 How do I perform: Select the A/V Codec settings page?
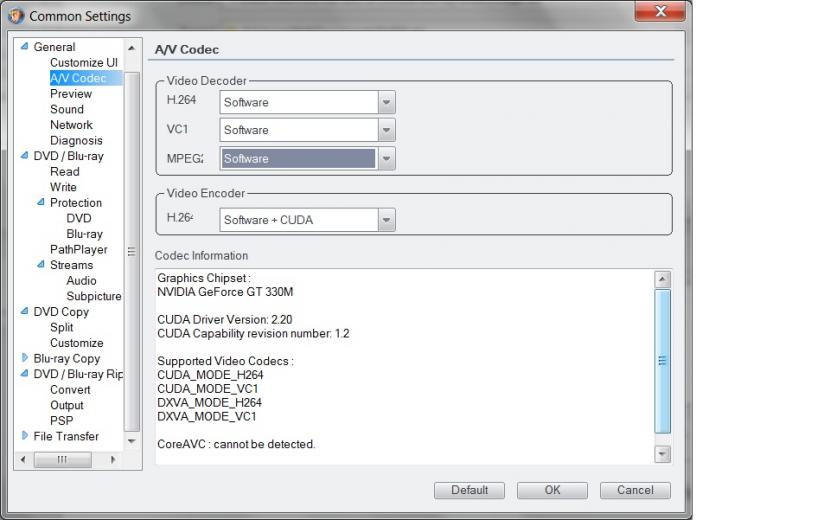[x=78, y=78]
